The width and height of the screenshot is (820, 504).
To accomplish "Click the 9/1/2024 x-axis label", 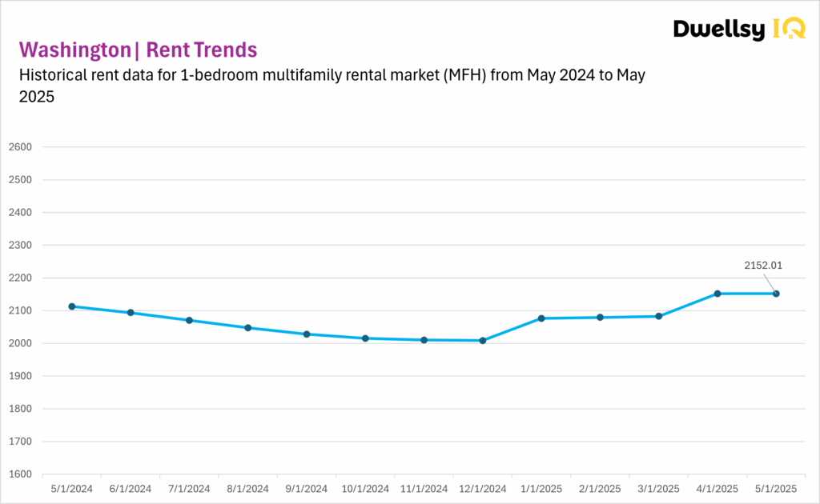I will 306,490.
